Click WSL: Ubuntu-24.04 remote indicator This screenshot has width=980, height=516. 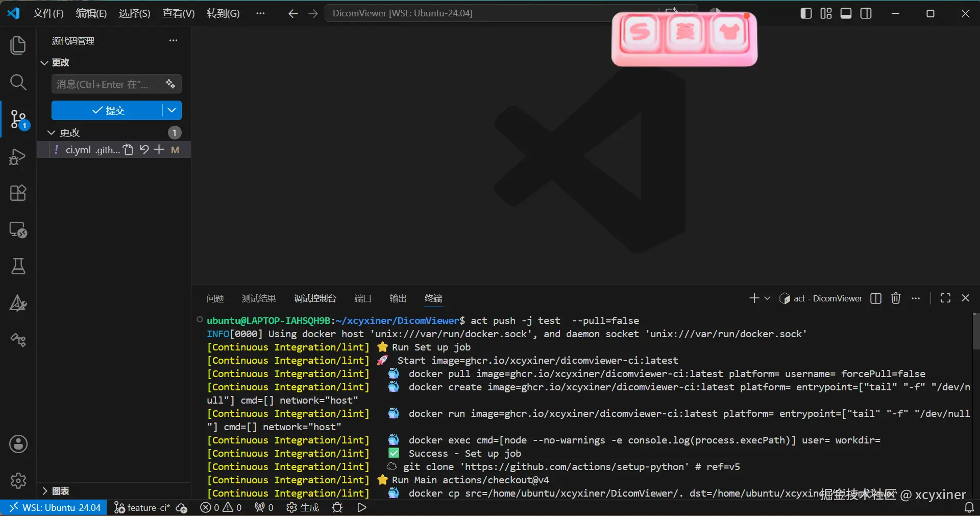click(x=54, y=508)
